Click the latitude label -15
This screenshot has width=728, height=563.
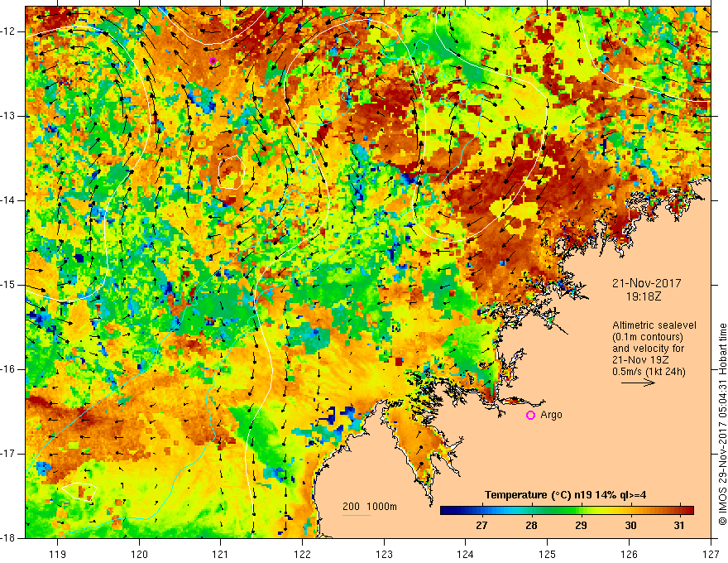click(9, 285)
